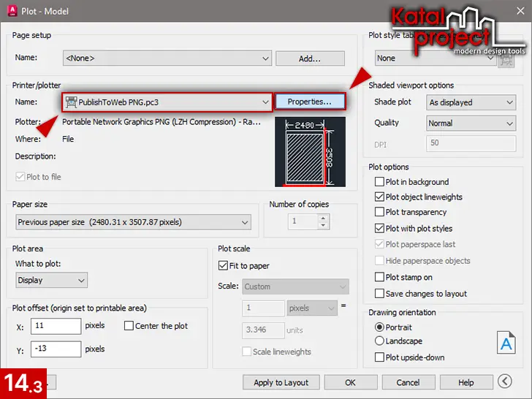This screenshot has width=532, height=399.
Task: Enable Plot in background checkbox
Action: 379,182
